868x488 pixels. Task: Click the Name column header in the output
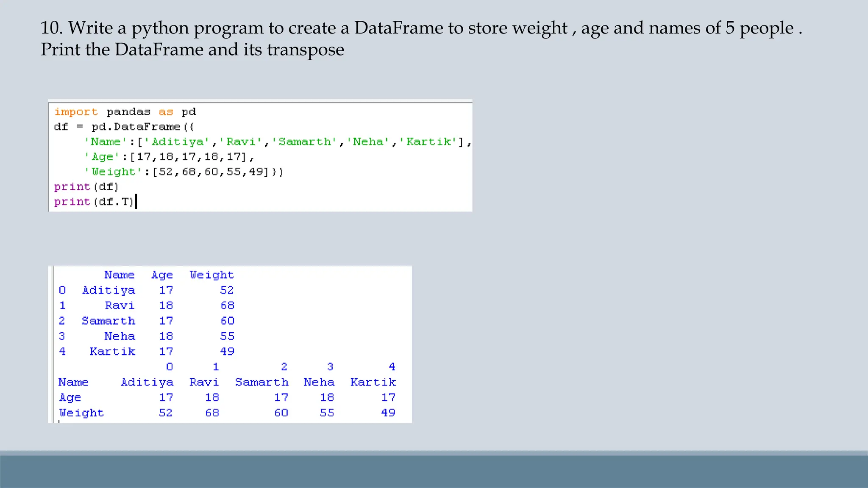tap(120, 275)
